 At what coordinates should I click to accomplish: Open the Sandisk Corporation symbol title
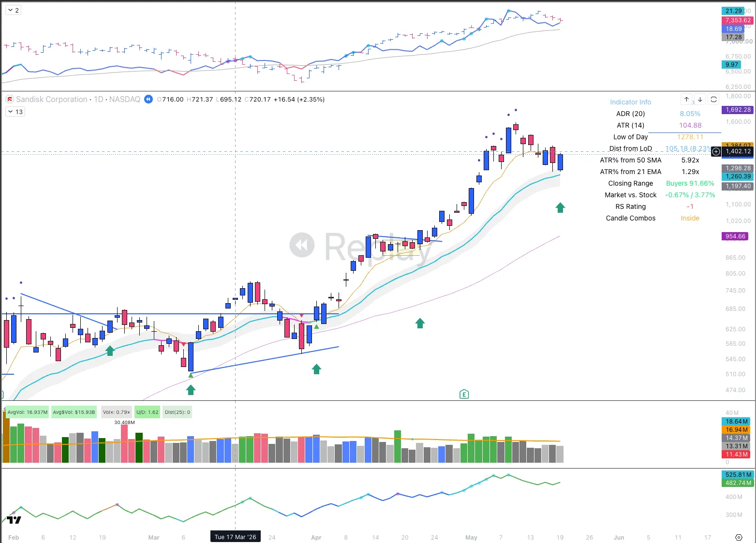click(52, 99)
